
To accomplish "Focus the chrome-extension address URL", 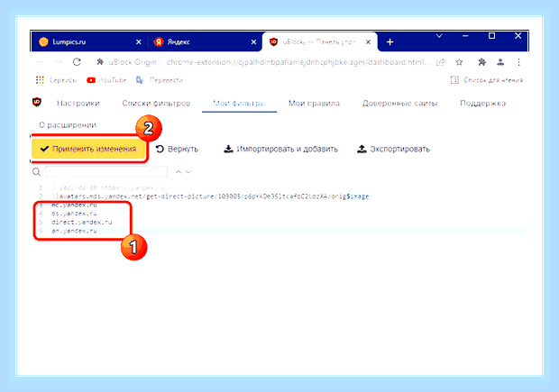I will 298,62.
